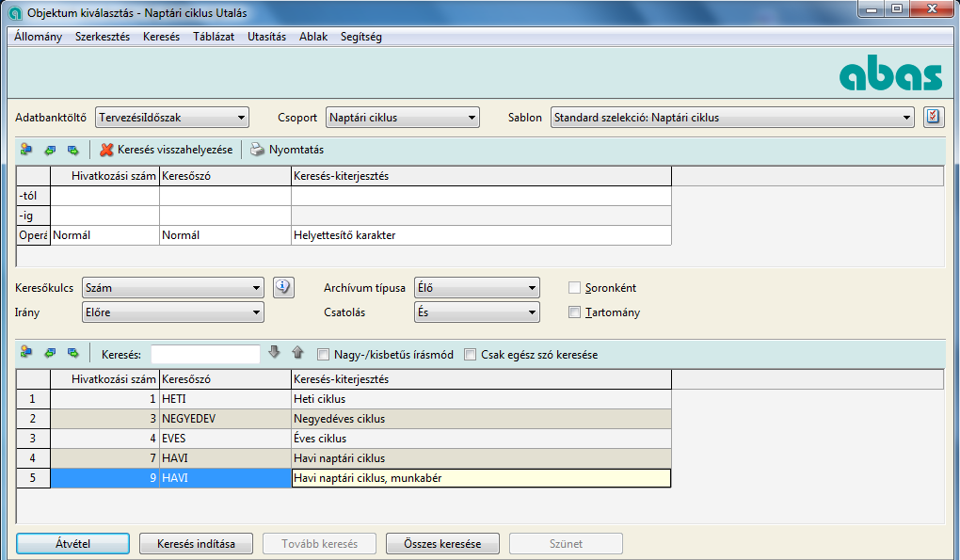Screen dimensions: 960x560
Task: Click the search up arrow icon
Action: (x=297, y=352)
